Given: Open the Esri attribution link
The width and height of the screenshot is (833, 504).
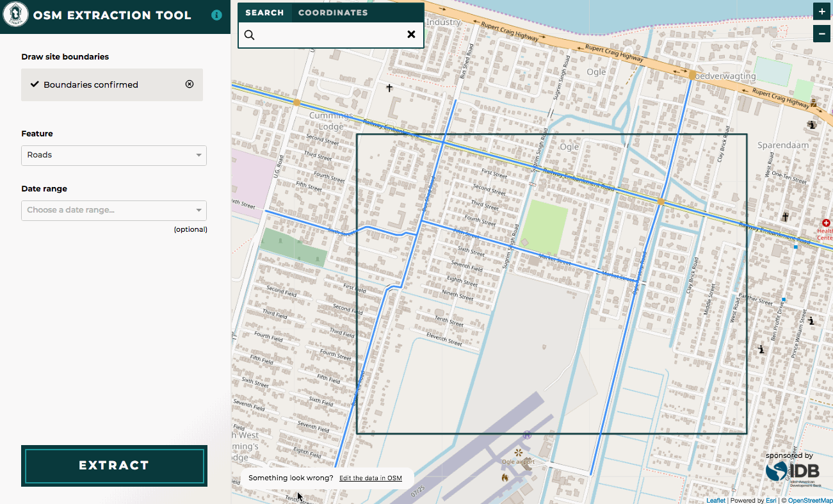Looking at the screenshot, I should pos(771,500).
